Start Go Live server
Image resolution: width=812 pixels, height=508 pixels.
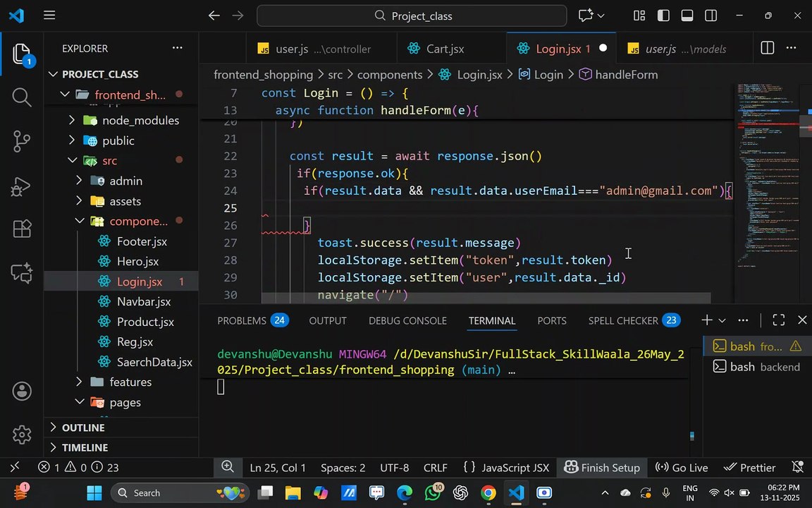[x=682, y=468]
